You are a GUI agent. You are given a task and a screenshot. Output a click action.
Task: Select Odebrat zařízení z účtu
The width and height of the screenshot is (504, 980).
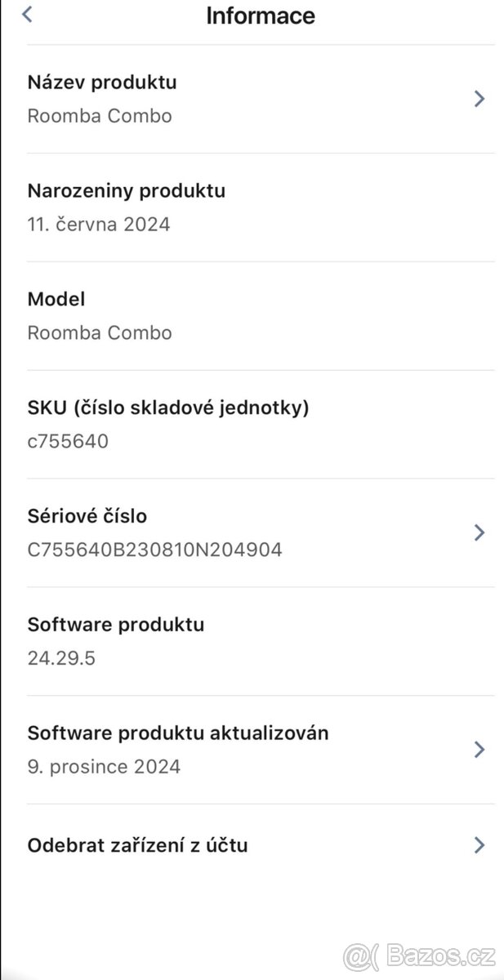click(138, 845)
